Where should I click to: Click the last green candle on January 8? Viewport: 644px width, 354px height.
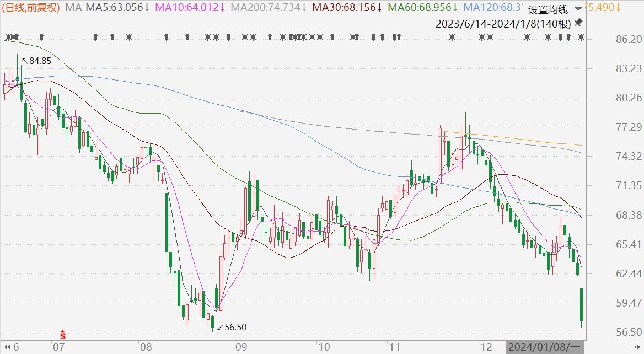point(581,304)
